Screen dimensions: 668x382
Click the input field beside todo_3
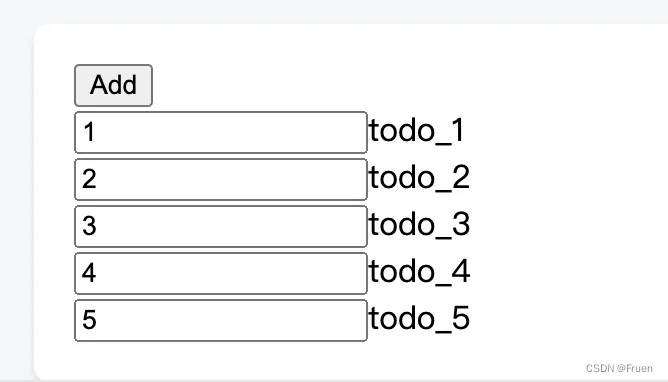221,227
